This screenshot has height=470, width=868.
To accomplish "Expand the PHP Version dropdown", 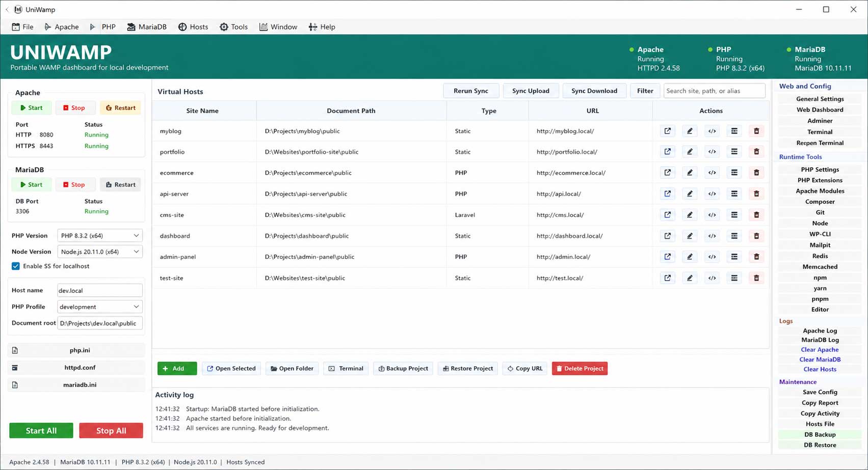I will click(99, 236).
